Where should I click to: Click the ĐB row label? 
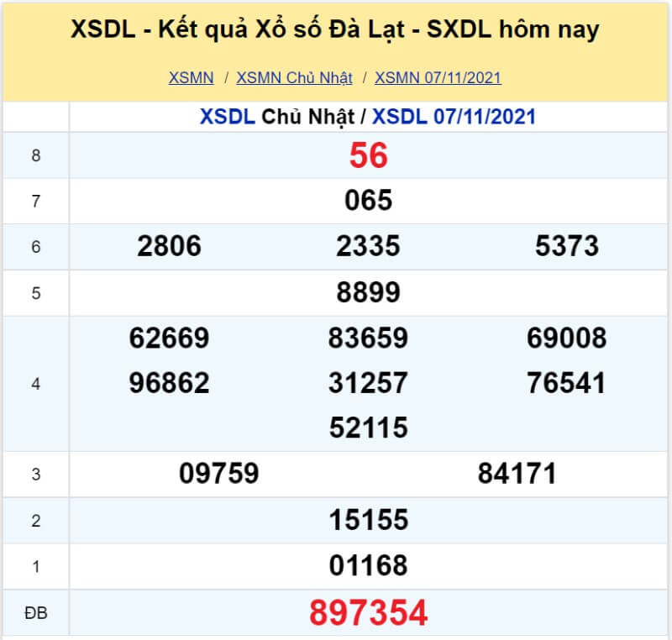click(36, 613)
